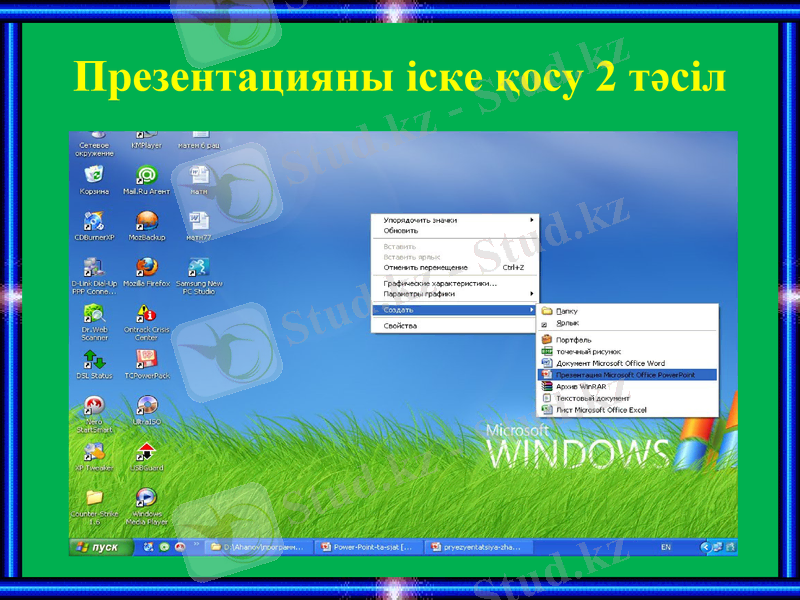Click the пуск Start button
Viewport: 800px width, 600px height.
click(x=99, y=547)
